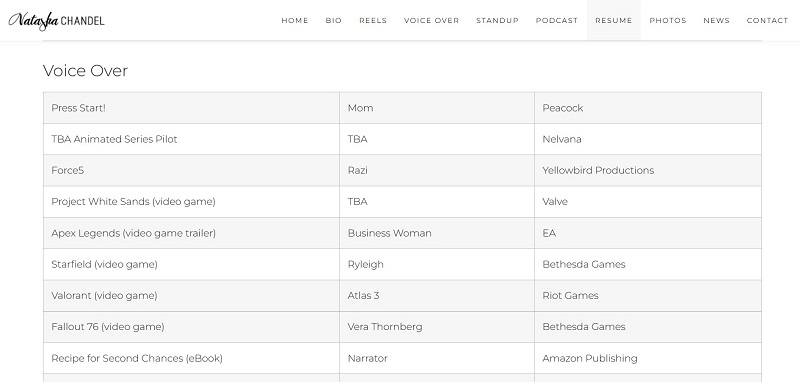Open the Photos page

click(x=668, y=20)
